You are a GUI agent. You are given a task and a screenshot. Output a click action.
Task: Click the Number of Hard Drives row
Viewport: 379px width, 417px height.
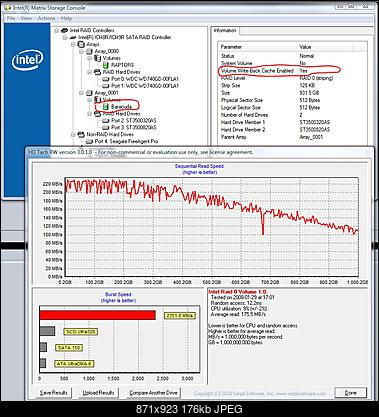coord(293,115)
